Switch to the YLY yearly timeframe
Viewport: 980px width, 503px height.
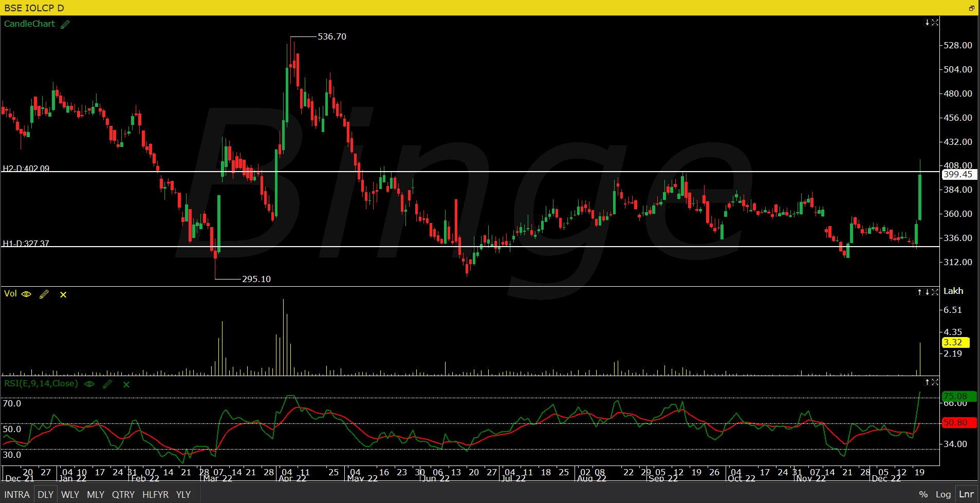[183, 494]
